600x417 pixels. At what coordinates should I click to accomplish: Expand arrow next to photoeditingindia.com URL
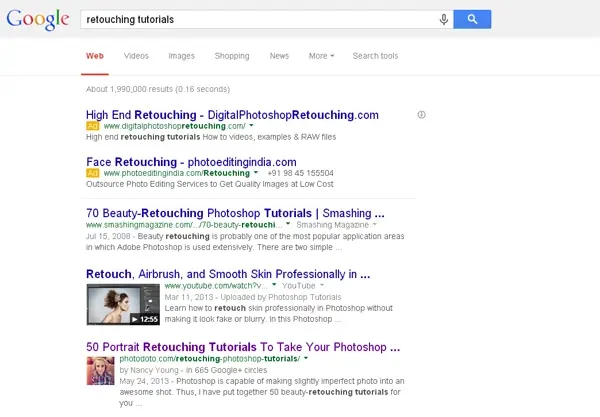[256, 173]
